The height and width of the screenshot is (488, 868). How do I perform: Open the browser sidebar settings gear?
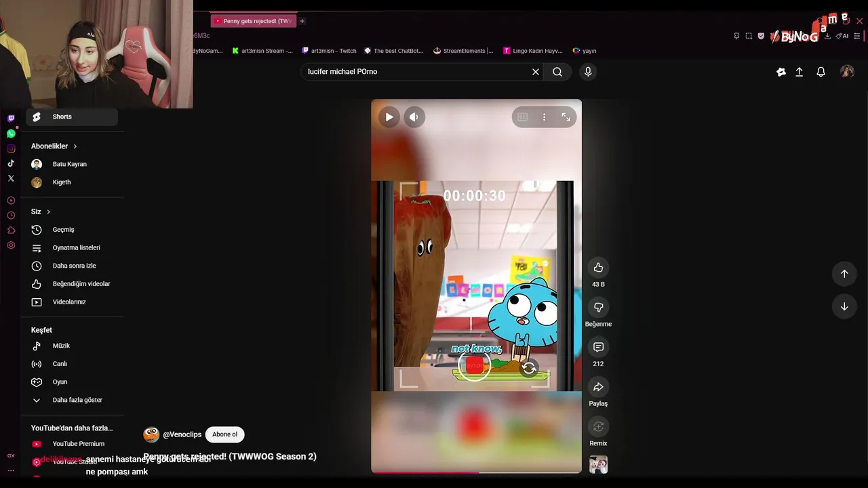[11, 245]
